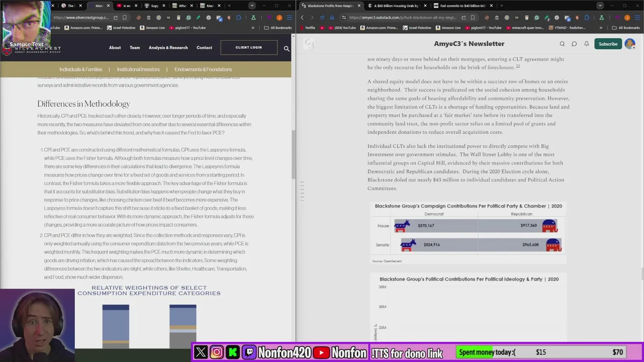Open Israel-Palestine bookmark in Silvercrest window
644x362 pixels.
(x=121, y=28)
